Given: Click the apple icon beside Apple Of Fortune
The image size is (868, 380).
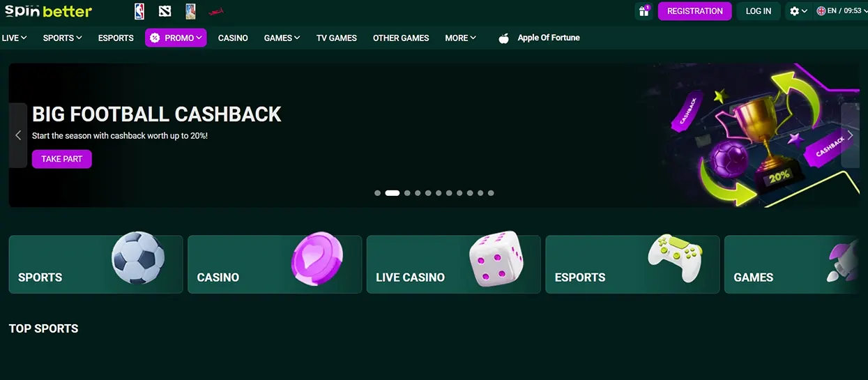Looking at the screenshot, I should pyautogui.click(x=503, y=38).
